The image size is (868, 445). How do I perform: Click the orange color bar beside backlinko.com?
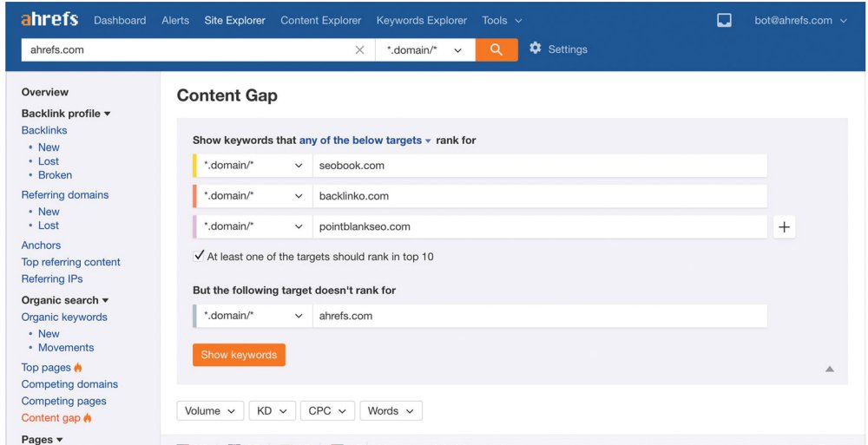[x=194, y=196]
